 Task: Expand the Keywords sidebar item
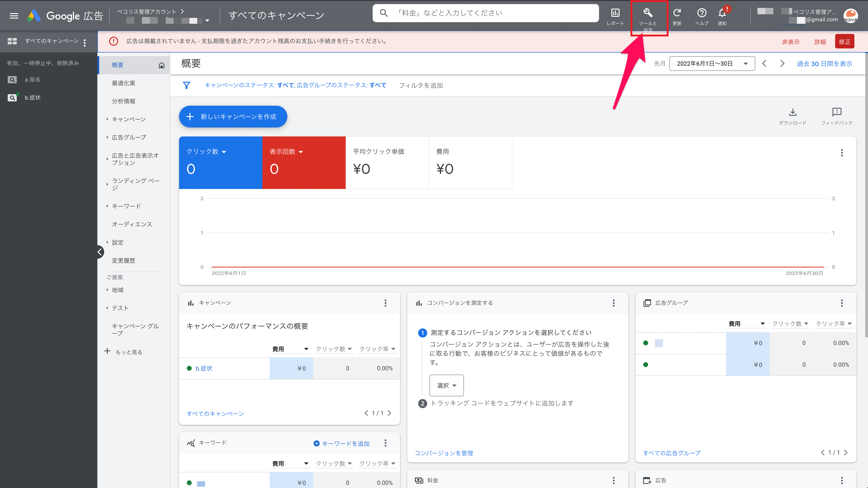point(126,206)
